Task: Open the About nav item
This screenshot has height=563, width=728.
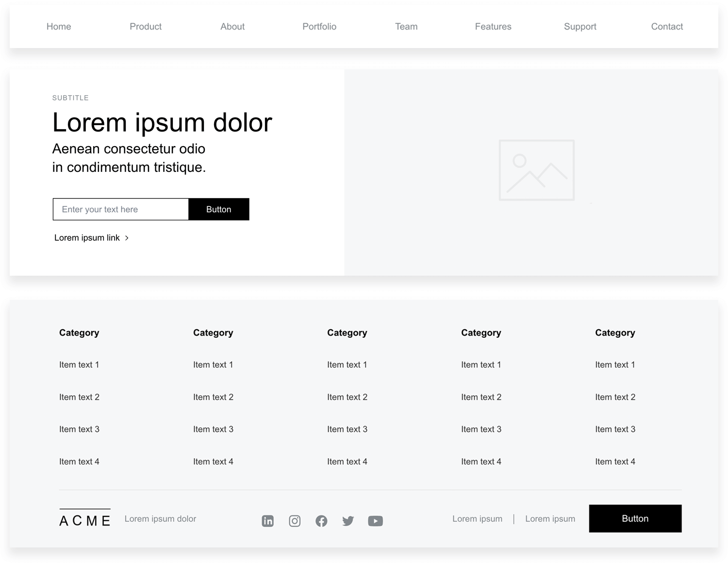Action: [x=232, y=27]
